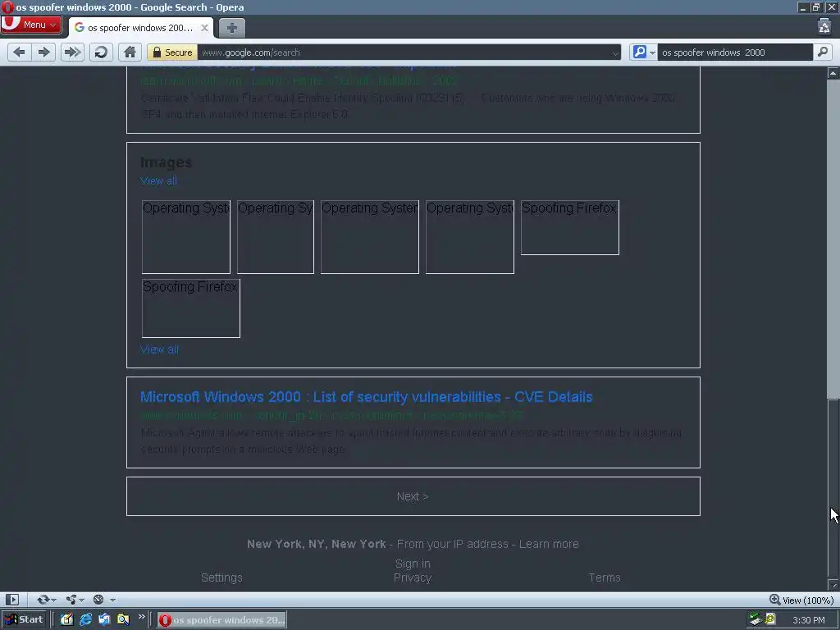The height and width of the screenshot is (630, 840).
Task: Click the second system tray icon
Action: 770,620
